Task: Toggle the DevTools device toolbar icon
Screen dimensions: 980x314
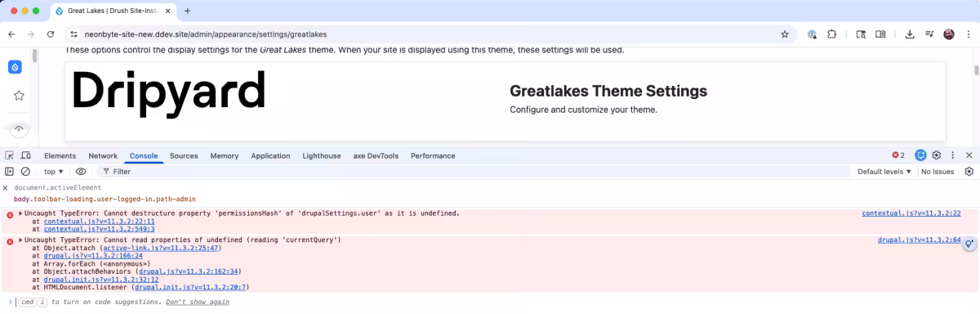Action: coord(26,155)
